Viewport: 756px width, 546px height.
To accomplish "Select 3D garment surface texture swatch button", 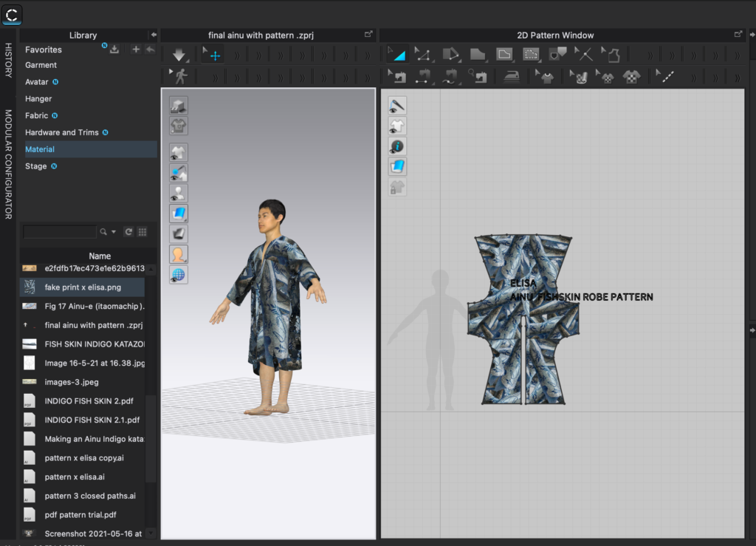I will tap(178, 214).
